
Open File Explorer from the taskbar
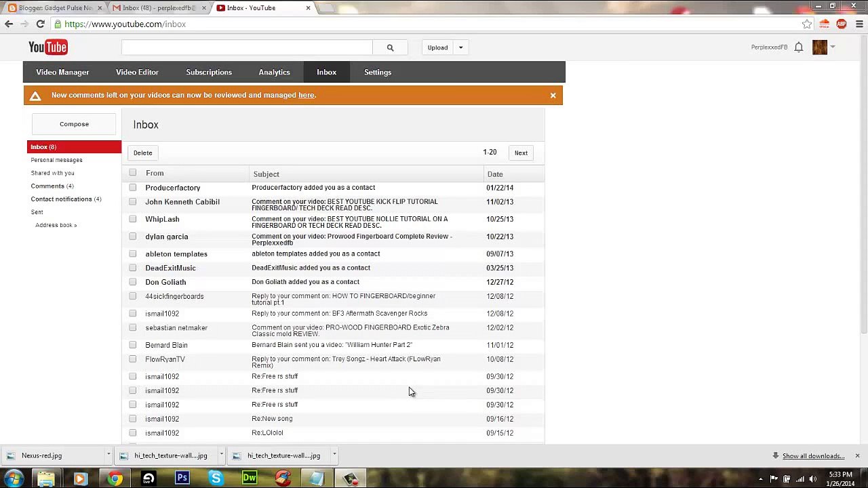pos(46,479)
